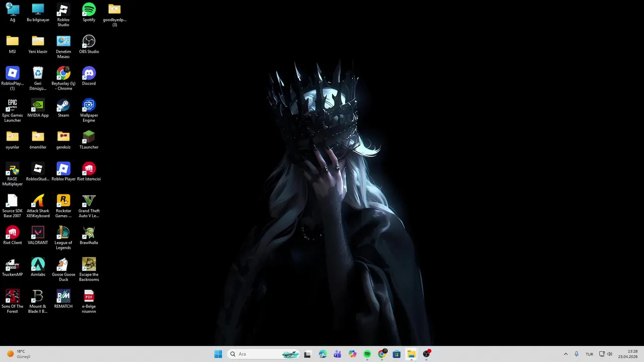Screen dimensions: 644x362
Task: Select the Denetim Masası icon
Action: pos(63,47)
